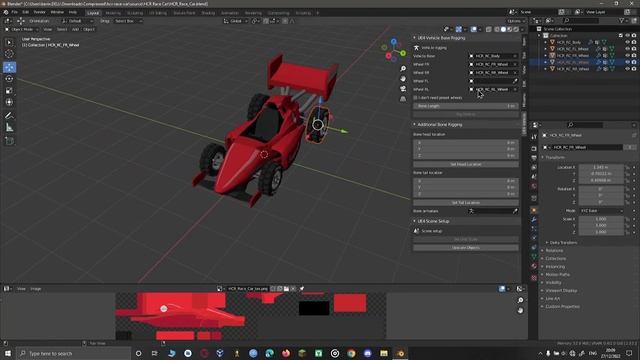The height and width of the screenshot is (360, 640).
Task: Choose the Select Box tool icon
Action: pos(9,42)
